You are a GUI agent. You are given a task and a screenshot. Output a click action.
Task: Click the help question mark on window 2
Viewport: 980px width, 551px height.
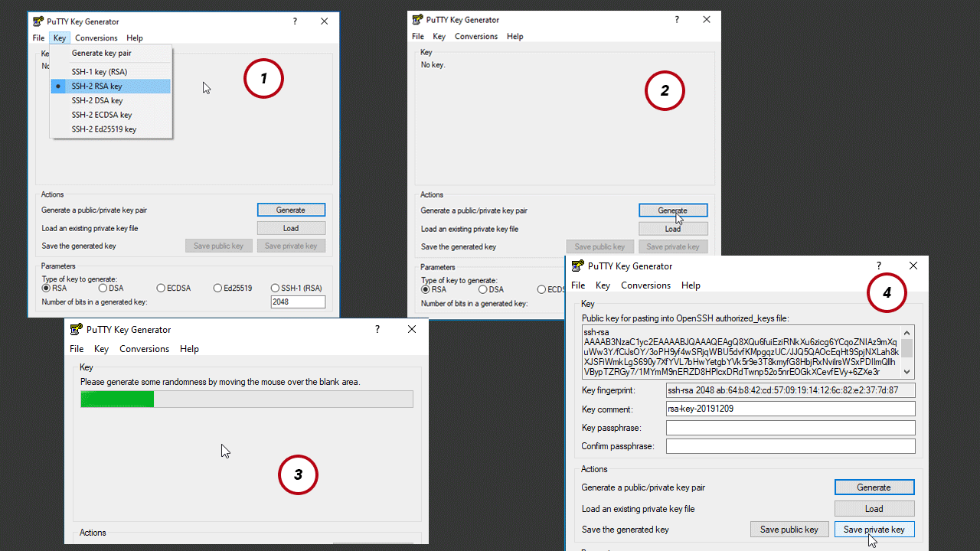(x=676, y=19)
